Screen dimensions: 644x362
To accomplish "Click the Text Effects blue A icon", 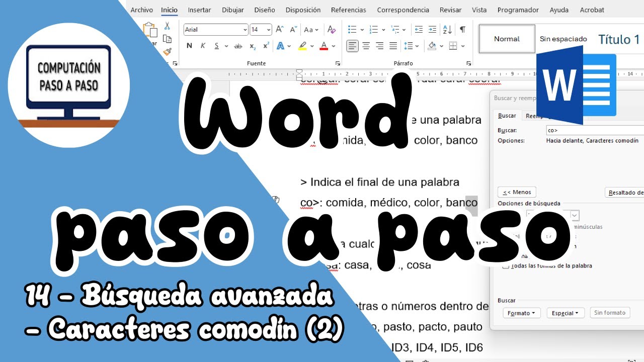I will (280, 46).
